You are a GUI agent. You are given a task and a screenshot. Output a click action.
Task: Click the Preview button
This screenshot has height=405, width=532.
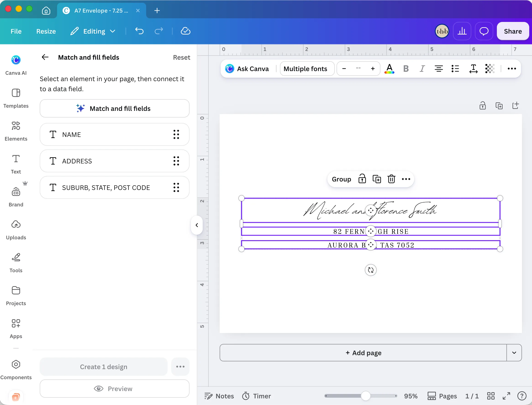click(x=114, y=389)
